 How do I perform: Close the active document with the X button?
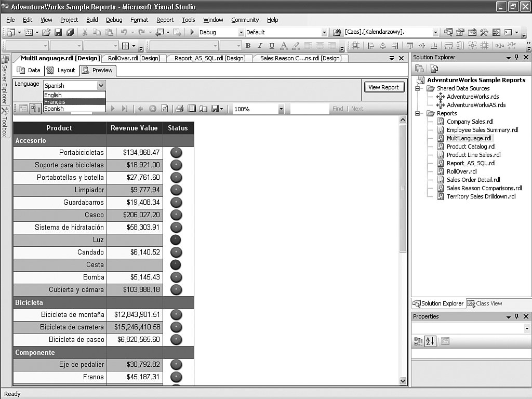402,58
